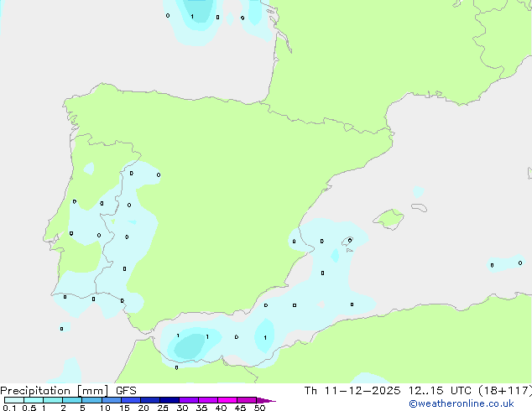This screenshot has height=411, width=532.
Task: Click the 35–40 mm legend color swatch
Action: pyautogui.click(x=208, y=400)
